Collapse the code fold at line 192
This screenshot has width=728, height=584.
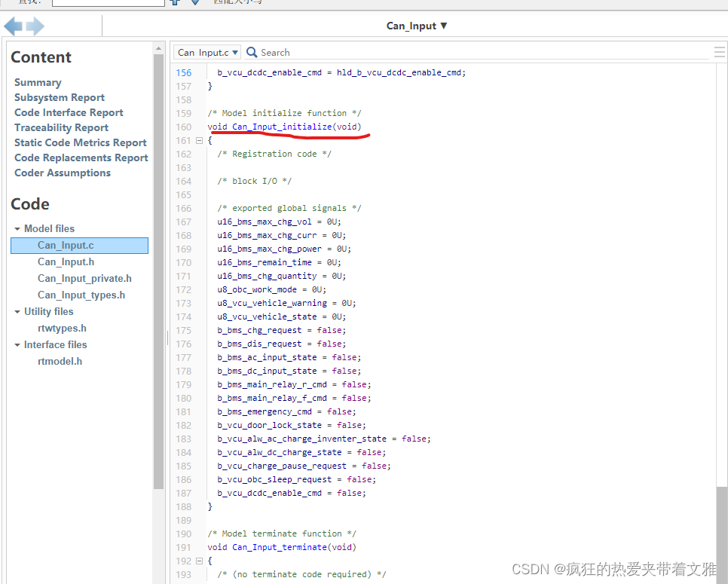click(x=199, y=561)
